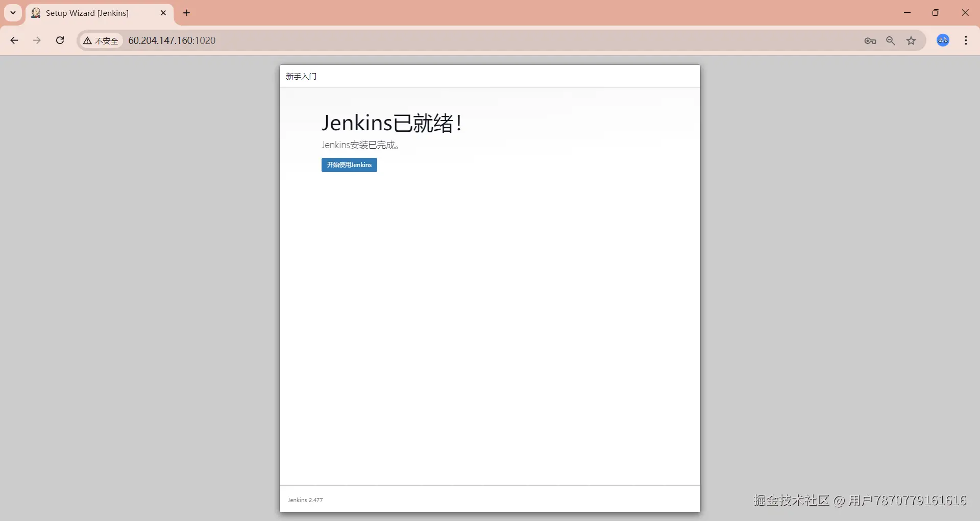Click the 新手入门 header text
980x521 pixels.
click(x=301, y=77)
